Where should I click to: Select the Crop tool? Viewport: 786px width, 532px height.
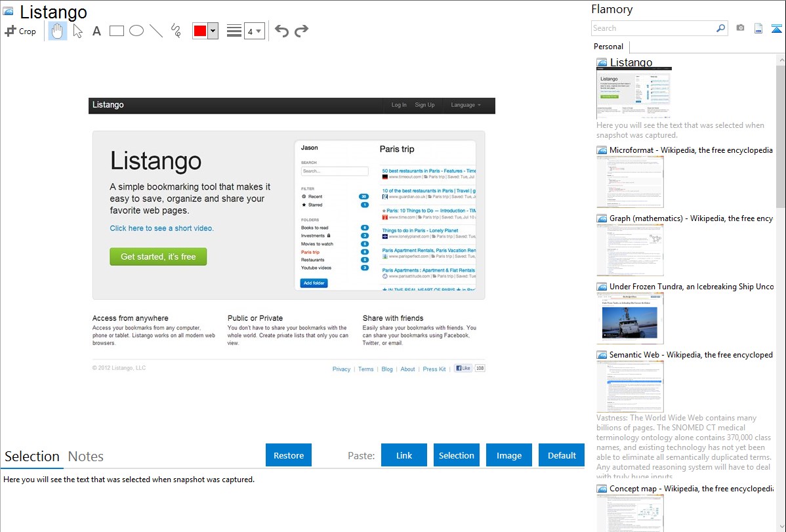[20, 31]
